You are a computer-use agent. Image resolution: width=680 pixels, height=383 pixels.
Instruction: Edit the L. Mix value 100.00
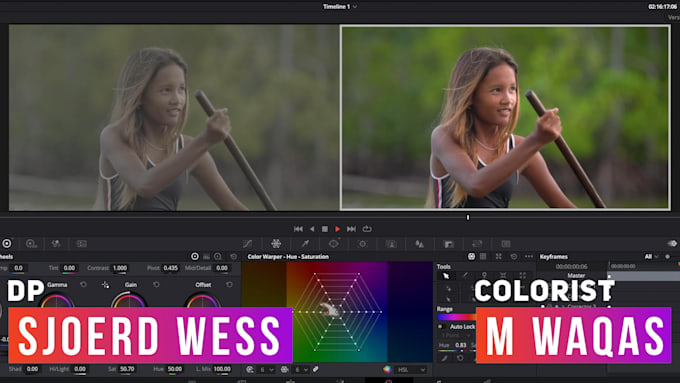222,369
